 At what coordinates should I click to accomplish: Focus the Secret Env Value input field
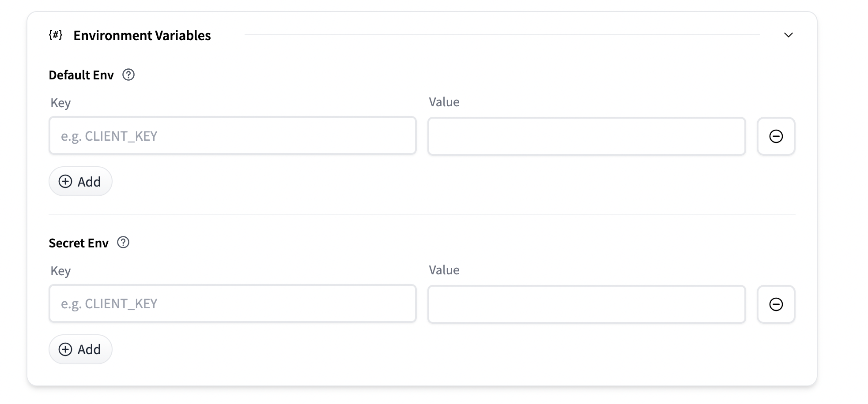click(x=586, y=304)
